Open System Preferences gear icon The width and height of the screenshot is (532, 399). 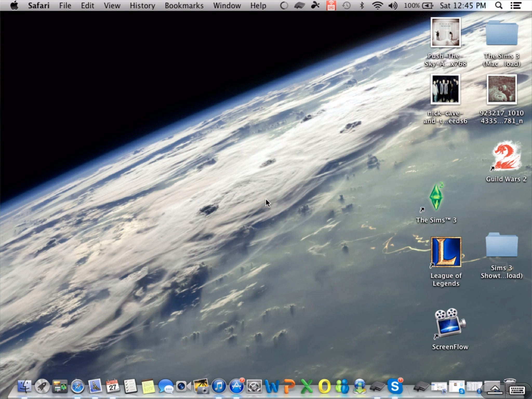click(254, 386)
